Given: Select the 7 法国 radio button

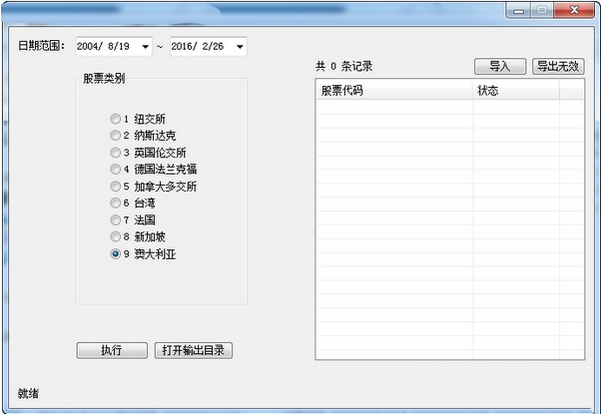Looking at the screenshot, I should coord(116,220).
